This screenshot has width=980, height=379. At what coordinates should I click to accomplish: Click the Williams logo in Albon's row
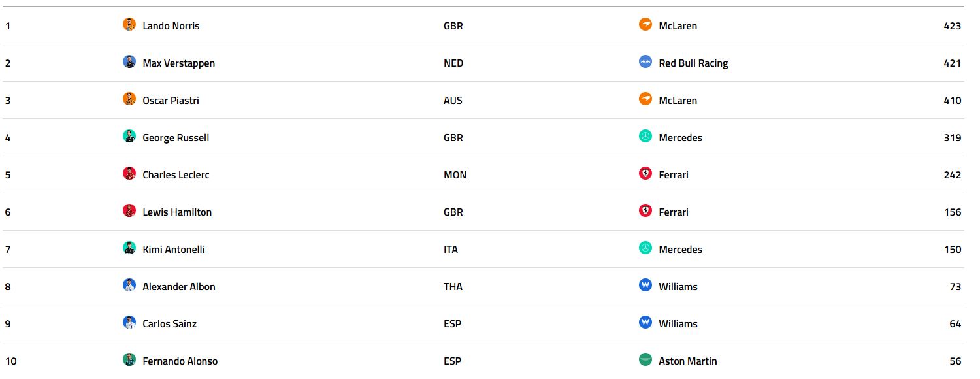pos(645,286)
